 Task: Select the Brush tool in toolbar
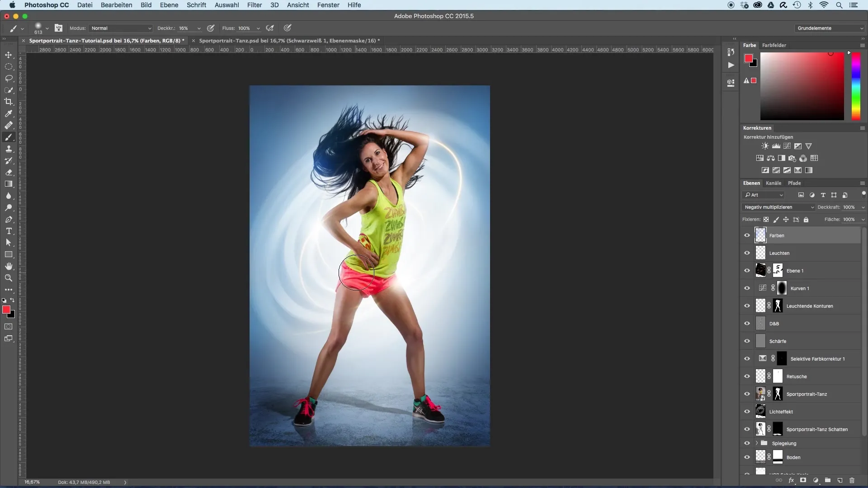pos(9,137)
